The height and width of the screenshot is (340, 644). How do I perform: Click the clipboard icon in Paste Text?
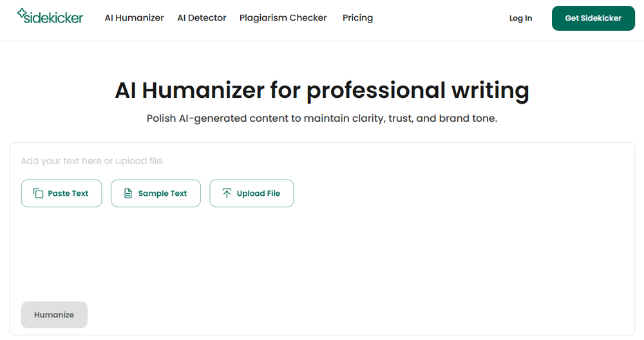tap(38, 193)
